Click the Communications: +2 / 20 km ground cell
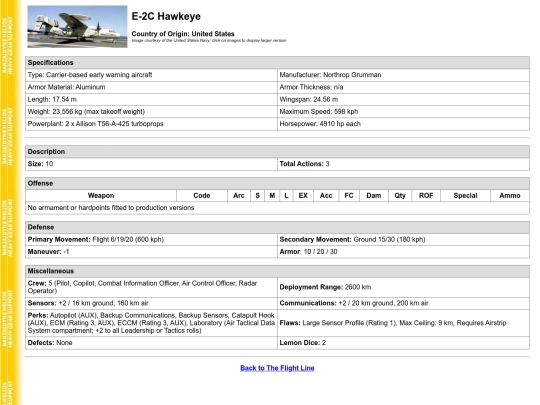Image resolution: width=540 pixels, height=405 pixels. click(x=403, y=303)
